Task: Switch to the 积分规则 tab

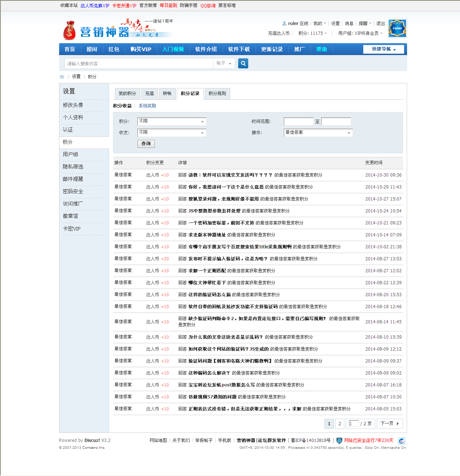Action: [x=217, y=94]
